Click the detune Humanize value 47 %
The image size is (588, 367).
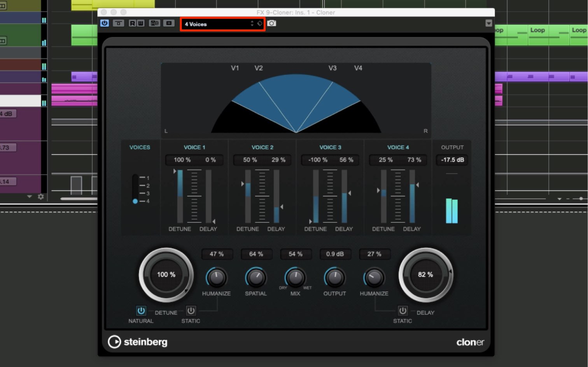coord(217,254)
